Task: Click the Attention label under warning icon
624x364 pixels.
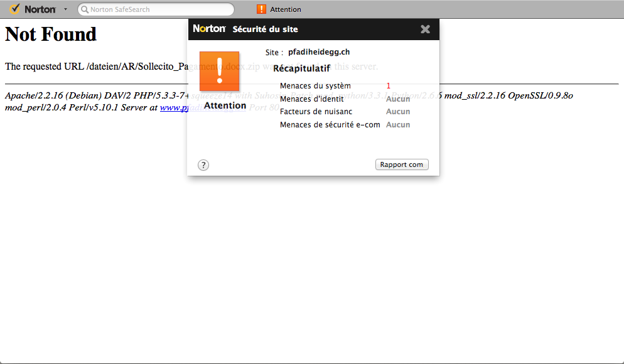Action: (225, 106)
